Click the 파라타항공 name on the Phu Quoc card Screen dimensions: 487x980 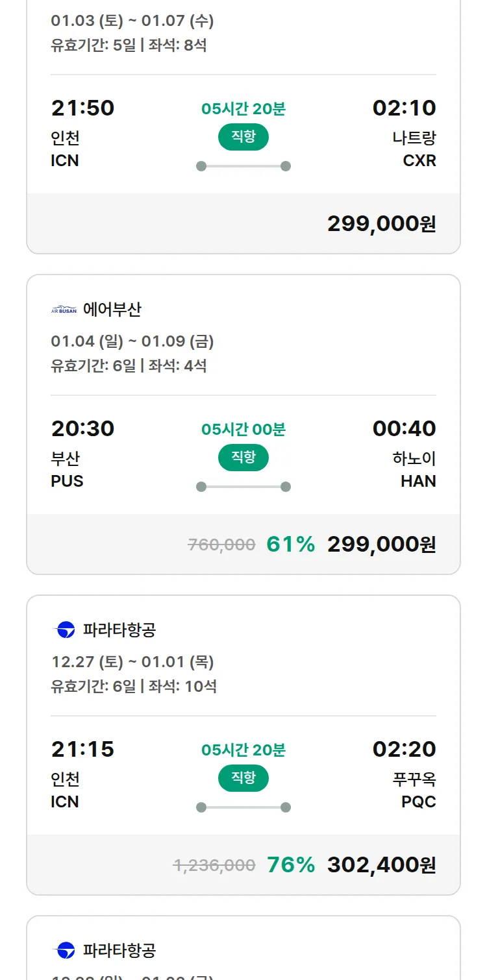pyautogui.click(x=119, y=630)
